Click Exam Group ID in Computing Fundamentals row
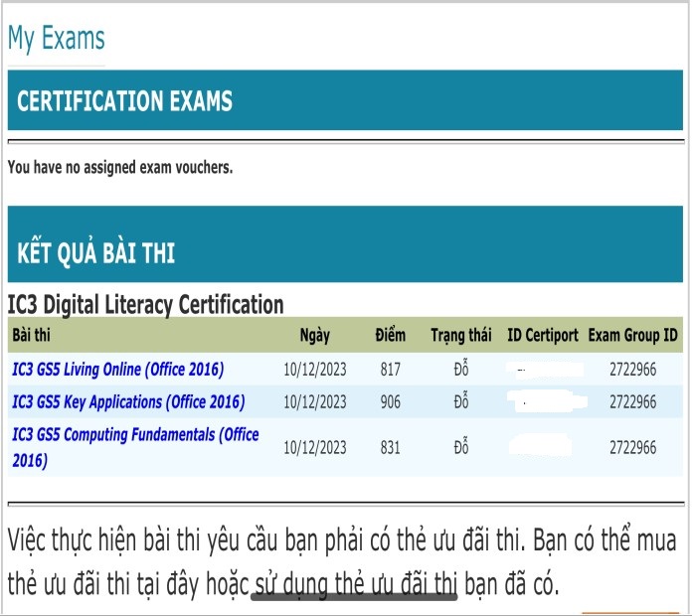Image resolution: width=692 pixels, height=616 pixels. pos(633,448)
